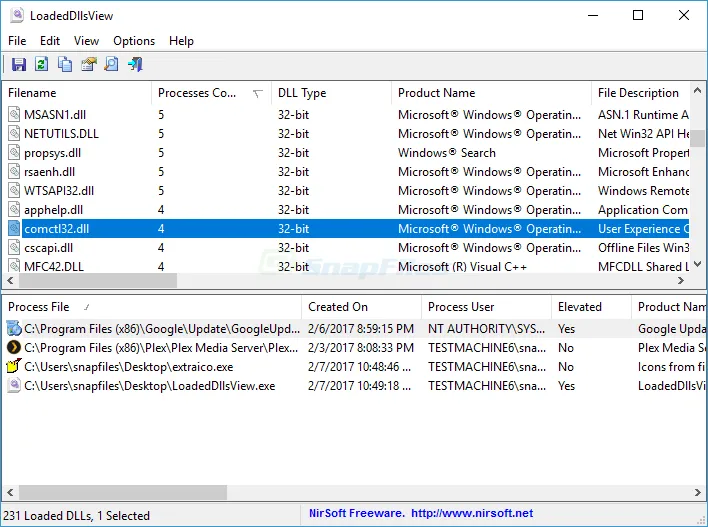
Task: Click the Plex Media Server process icon
Action: pos(14,348)
